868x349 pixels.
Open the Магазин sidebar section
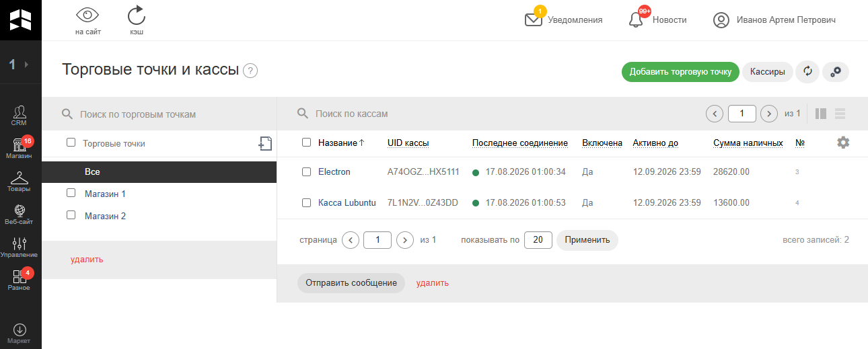pyautogui.click(x=19, y=149)
